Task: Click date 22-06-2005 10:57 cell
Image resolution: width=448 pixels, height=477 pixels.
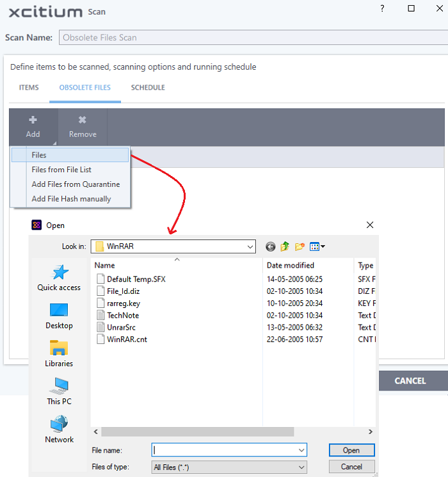Action: [294, 339]
